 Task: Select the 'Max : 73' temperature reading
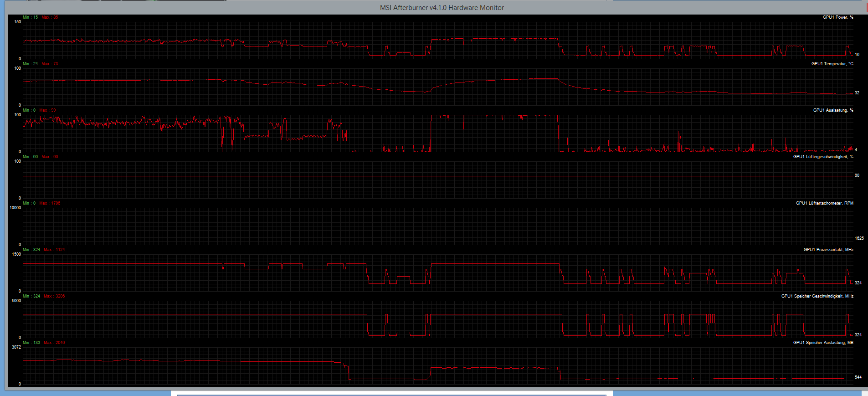pos(50,64)
